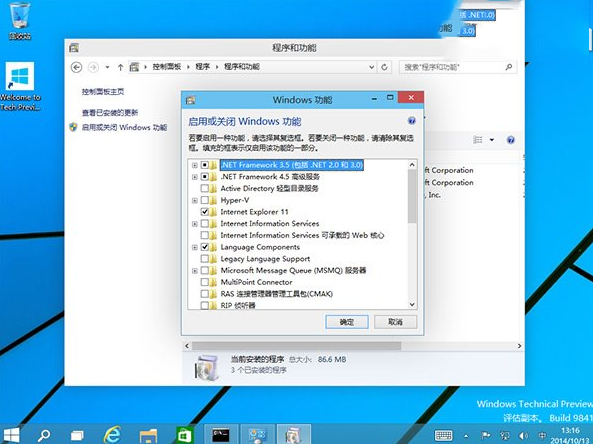Click search magnifier in 程序和功能 search box

pyautogui.click(x=509, y=67)
